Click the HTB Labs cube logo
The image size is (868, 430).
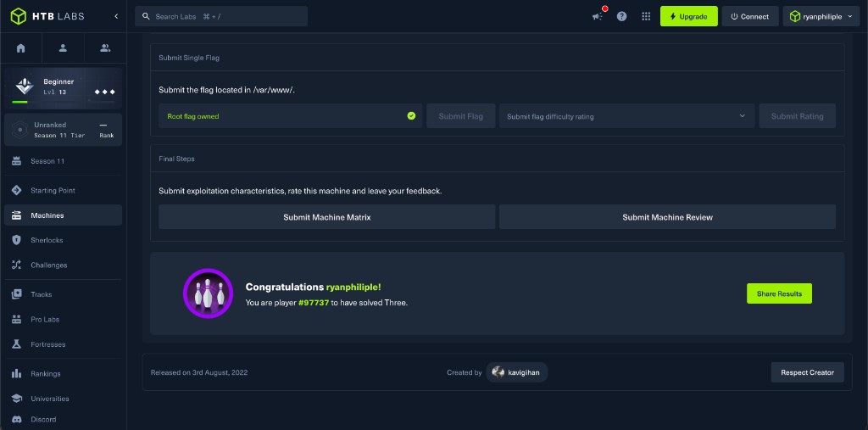tap(19, 16)
